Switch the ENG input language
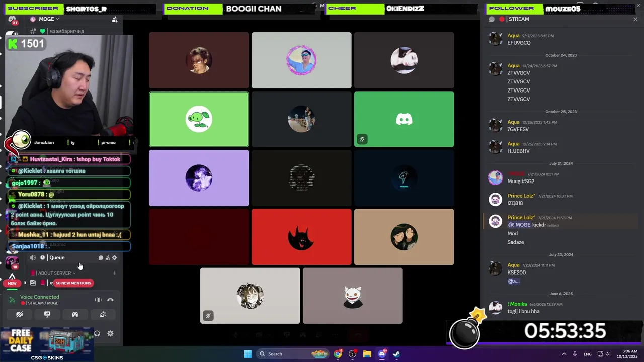The height and width of the screenshot is (362, 644). (x=588, y=354)
